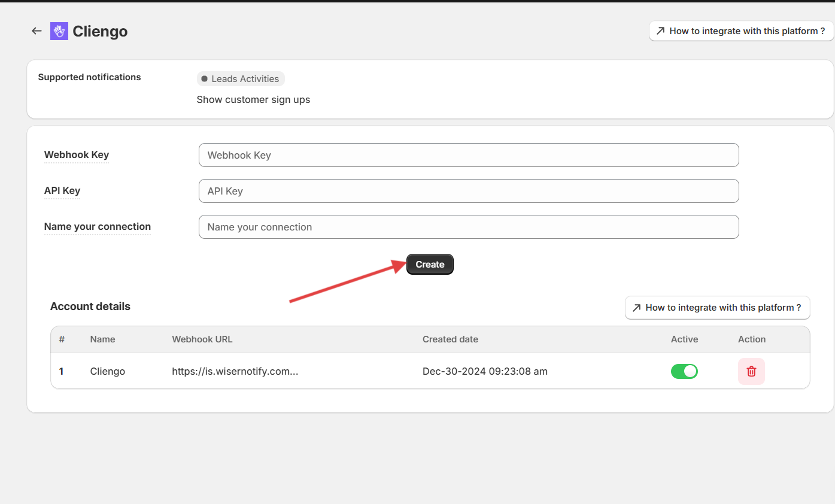Go back using the left arrow icon
835x504 pixels.
point(37,31)
